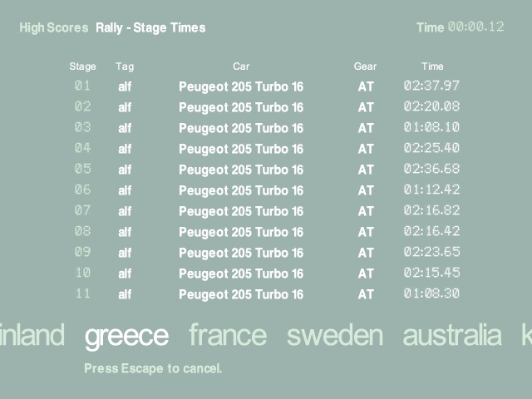Click stage 06 time 01:12.42
This screenshot has width=532, height=399.
pos(431,190)
